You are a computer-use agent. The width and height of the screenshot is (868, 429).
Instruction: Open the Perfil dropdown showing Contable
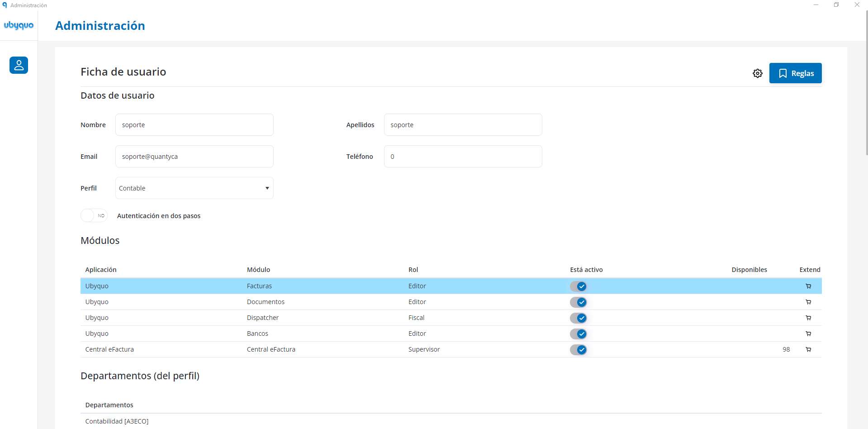194,188
